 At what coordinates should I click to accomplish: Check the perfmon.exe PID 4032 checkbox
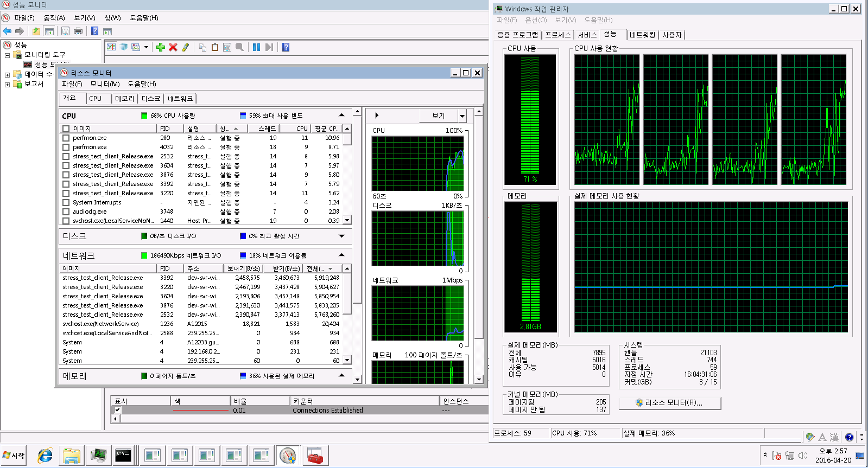pos(66,147)
